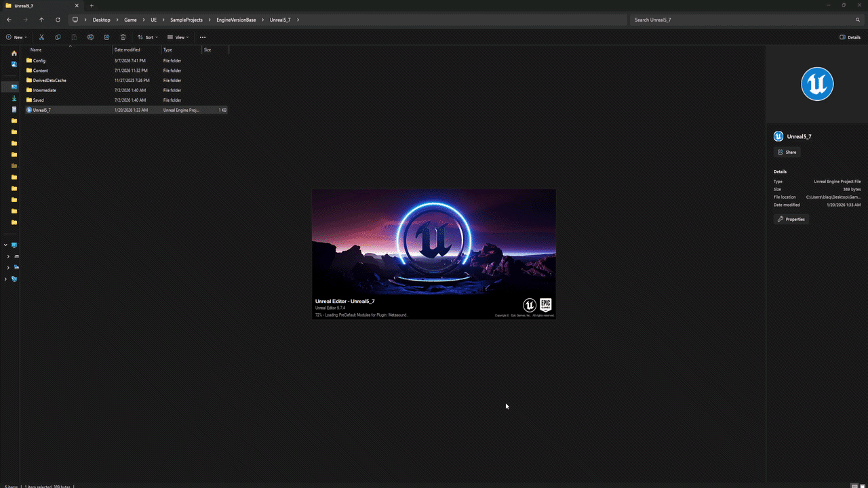The width and height of the screenshot is (868, 488).
Task: Click the Properties button in details pane
Action: 791,219
